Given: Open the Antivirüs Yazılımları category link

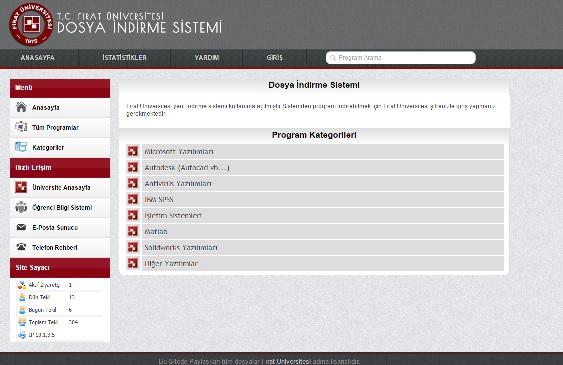Looking at the screenshot, I should pos(178,183).
